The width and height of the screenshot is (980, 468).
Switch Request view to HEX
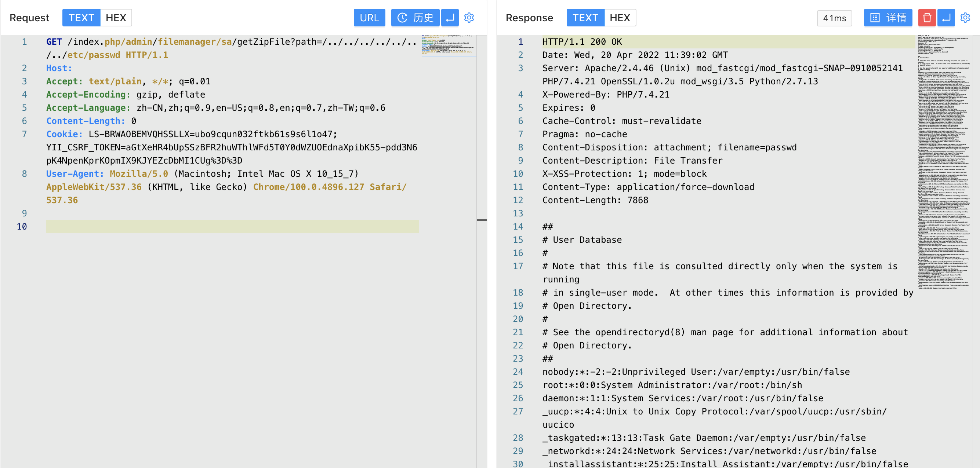click(x=116, y=18)
